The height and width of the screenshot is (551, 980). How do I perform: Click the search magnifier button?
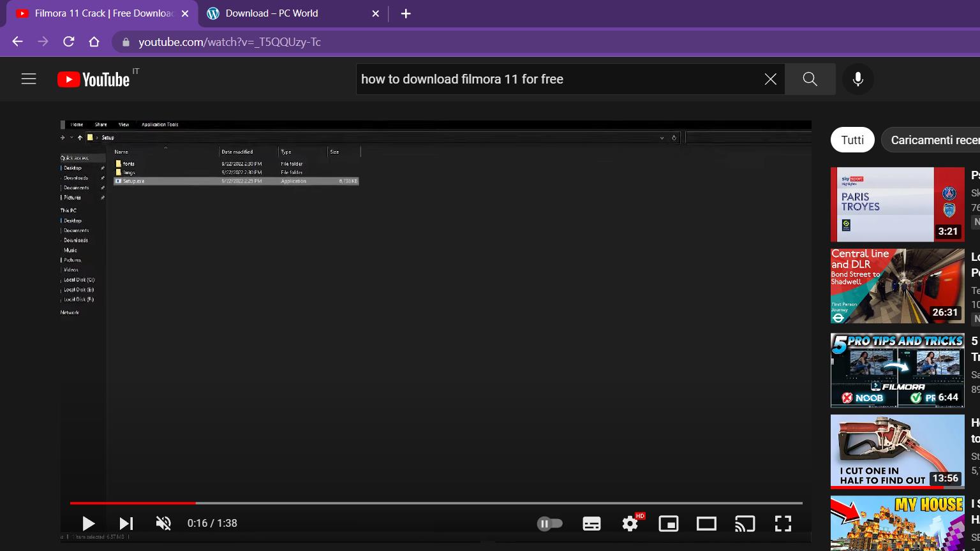pos(810,79)
